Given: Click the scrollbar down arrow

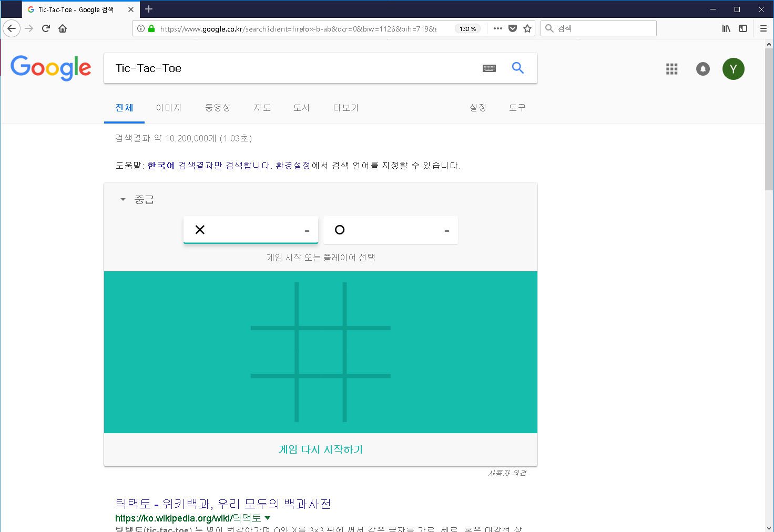Looking at the screenshot, I should point(769,527).
